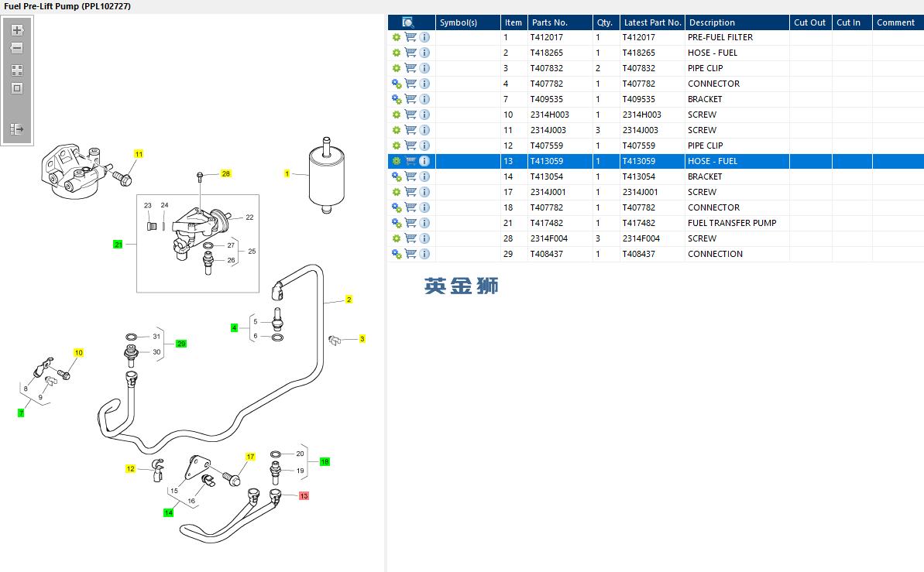Click green callout 29 on diagram

(181, 344)
